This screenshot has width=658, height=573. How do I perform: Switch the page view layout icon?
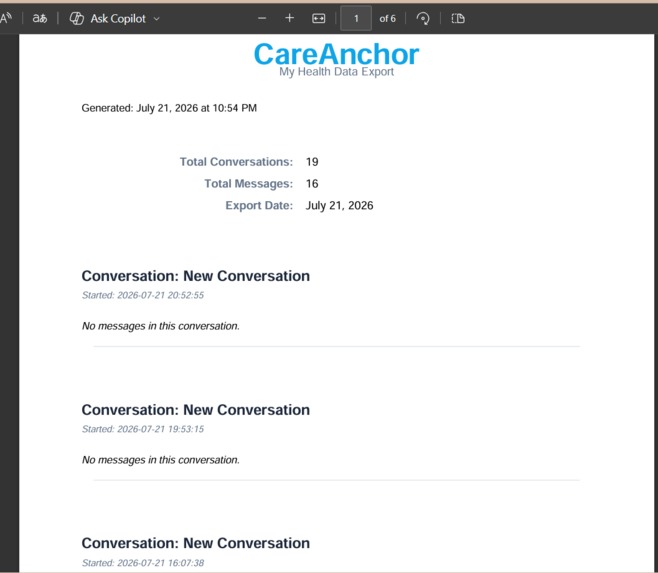[x=458, y=18]
